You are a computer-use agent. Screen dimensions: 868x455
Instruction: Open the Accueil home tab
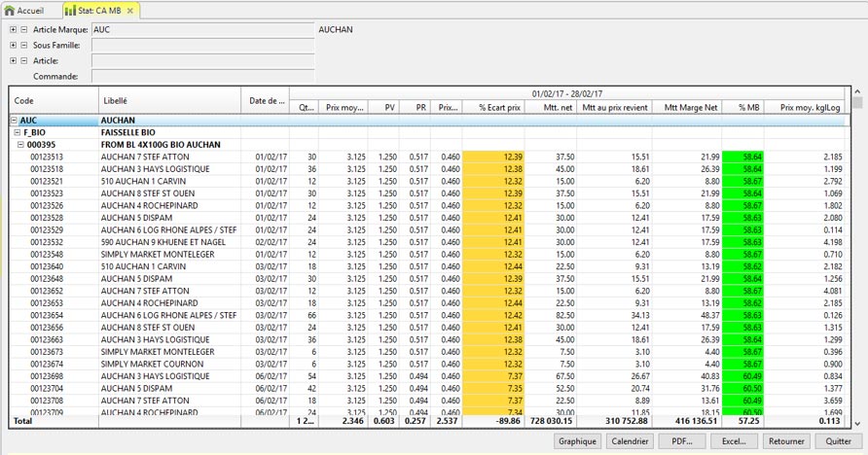(24, 11)
